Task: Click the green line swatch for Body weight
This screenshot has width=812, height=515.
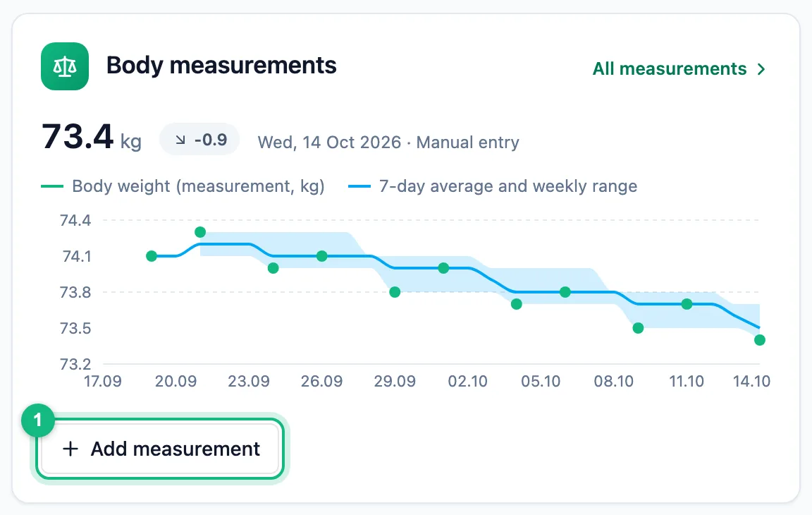Action: 52,186
